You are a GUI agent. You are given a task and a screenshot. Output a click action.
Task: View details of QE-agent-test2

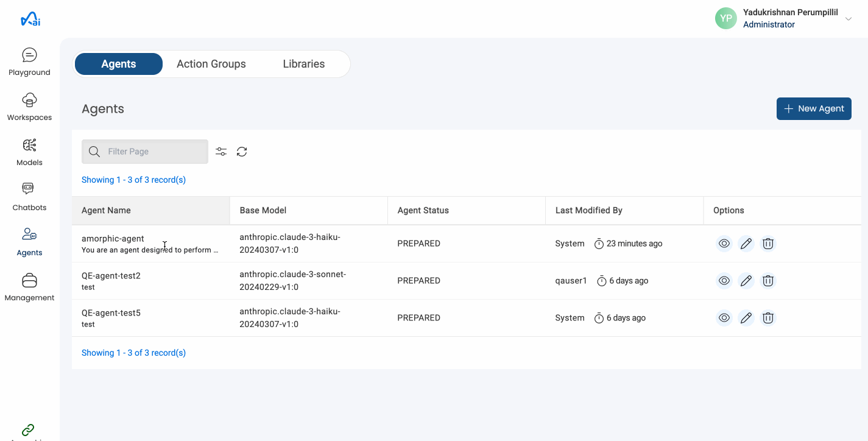coord(724,281)
